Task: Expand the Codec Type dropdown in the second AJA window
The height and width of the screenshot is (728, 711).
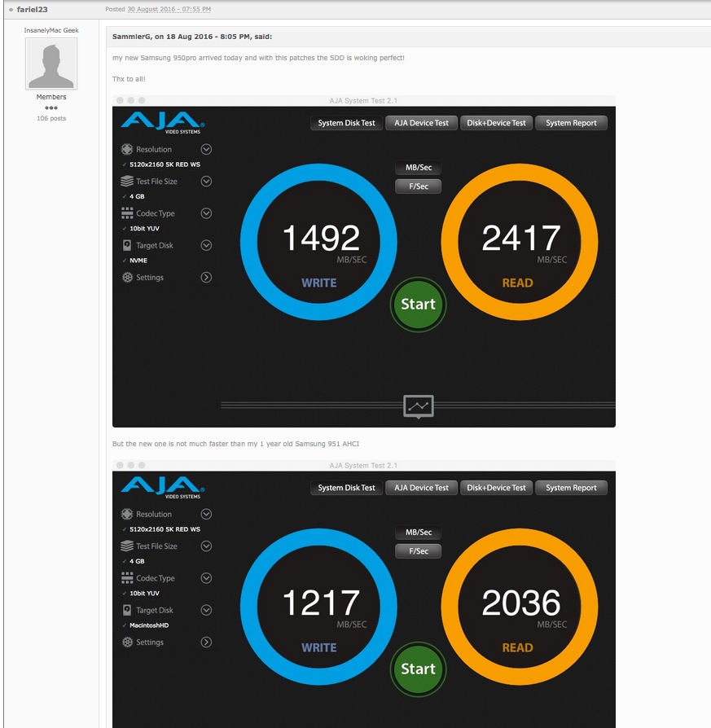Action: coord(206,578)
